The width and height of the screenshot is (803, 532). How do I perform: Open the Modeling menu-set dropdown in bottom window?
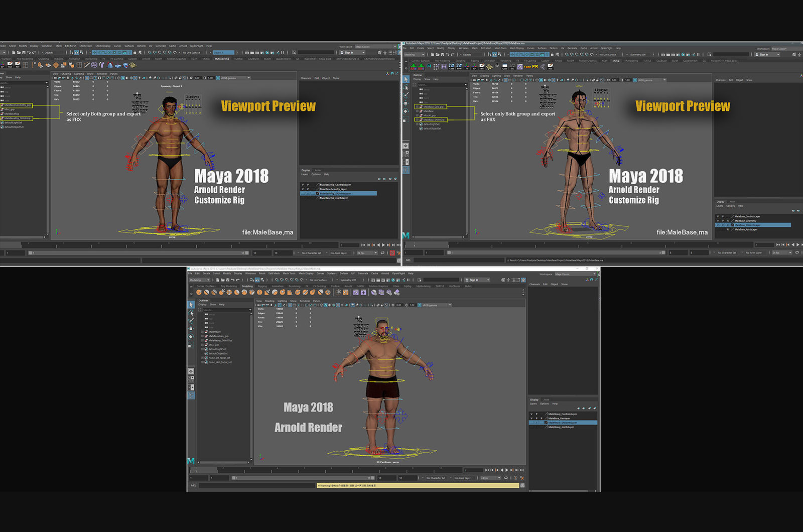click(x=199, y=280)
